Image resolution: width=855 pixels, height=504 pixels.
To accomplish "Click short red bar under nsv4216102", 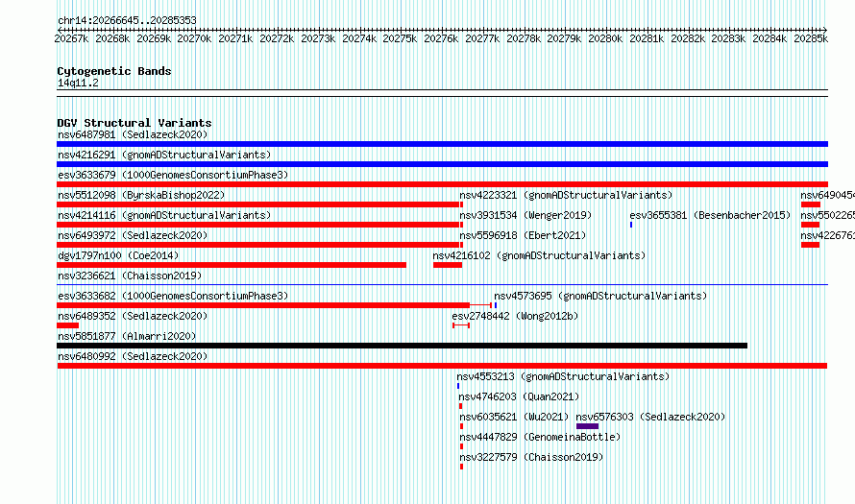I will [x=448, y=265].
